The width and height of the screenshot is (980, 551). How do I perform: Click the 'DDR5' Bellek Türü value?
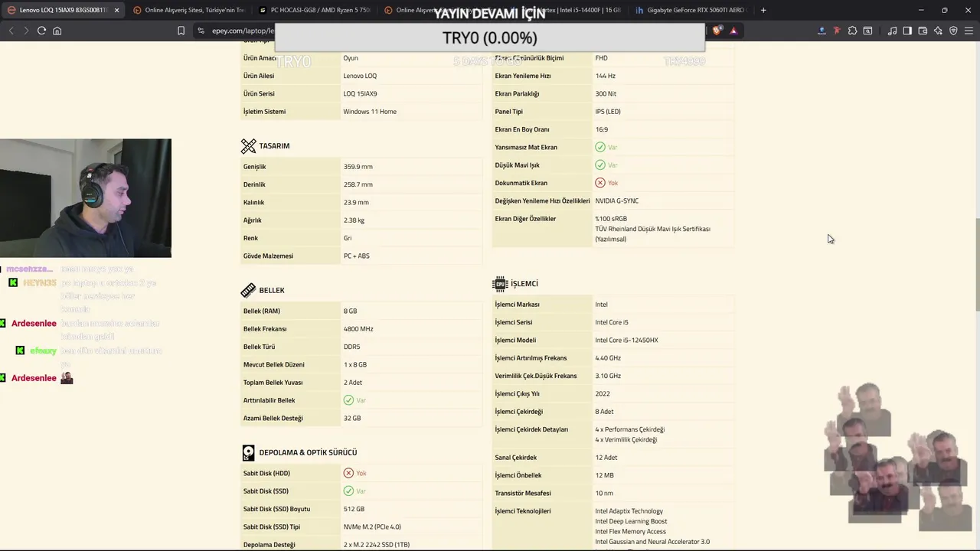[x=351, y=347]
